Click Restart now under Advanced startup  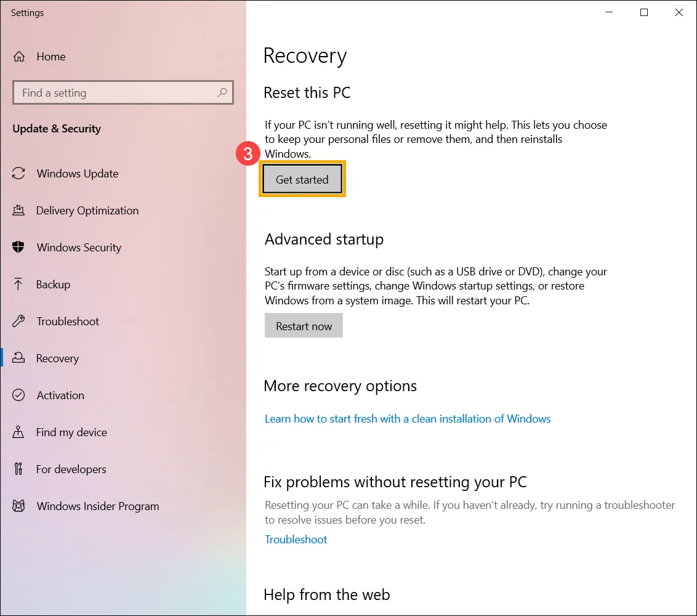pos(304,325)
